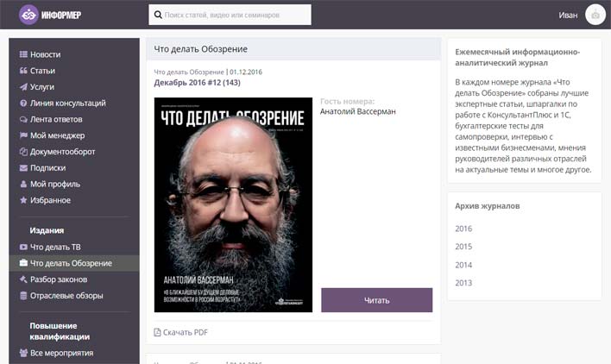Screen dimensions: 611x364
Task: Click the Читать button
Action: click(377, 300)
